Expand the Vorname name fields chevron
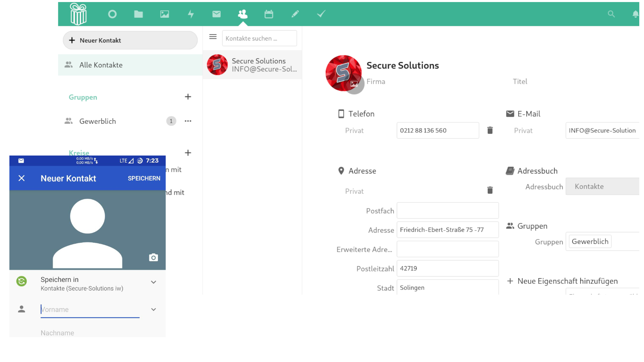The width and height of the screenshot is (644, 362). pos(153,309)
